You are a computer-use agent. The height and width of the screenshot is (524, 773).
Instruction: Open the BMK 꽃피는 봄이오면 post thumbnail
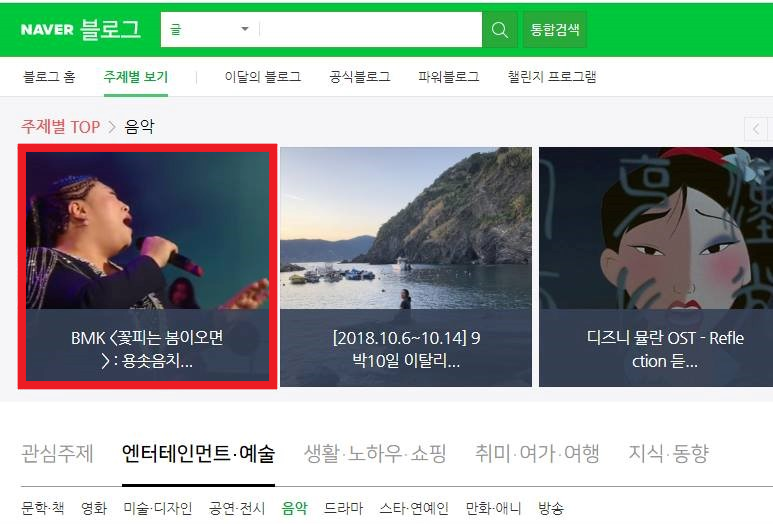[147, 267]
